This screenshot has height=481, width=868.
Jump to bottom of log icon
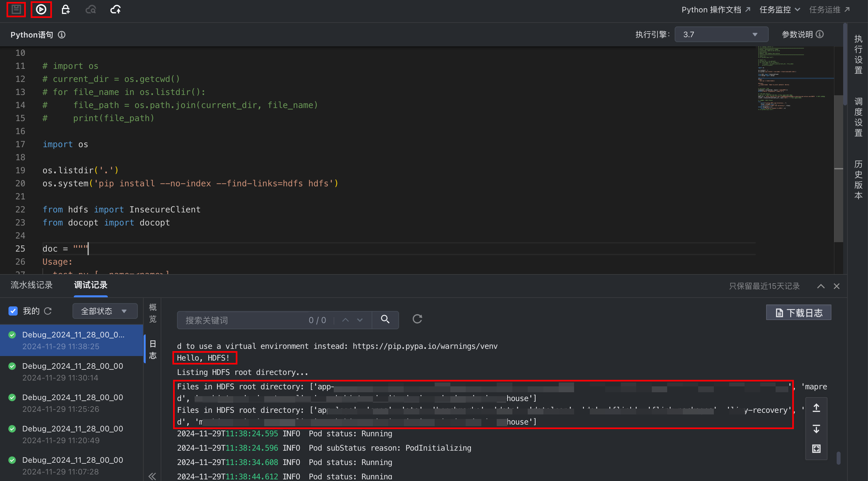click(x=816, y=429)
